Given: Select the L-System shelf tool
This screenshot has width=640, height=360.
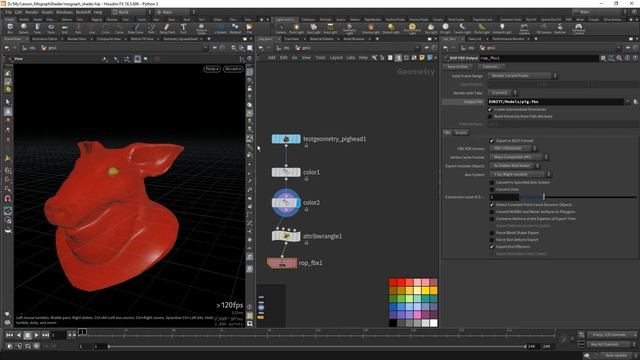Looking at the screenshot, I should click(220, 28).
